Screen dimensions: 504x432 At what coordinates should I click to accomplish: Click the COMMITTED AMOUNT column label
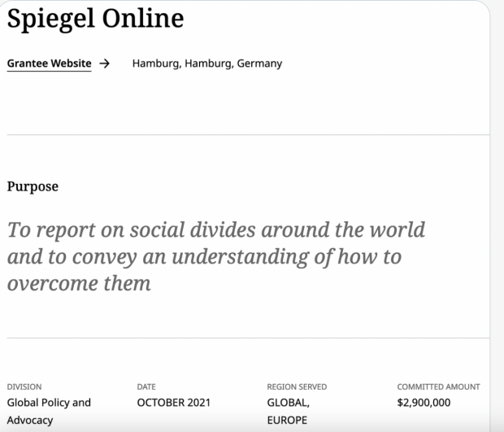pos(438,387)
